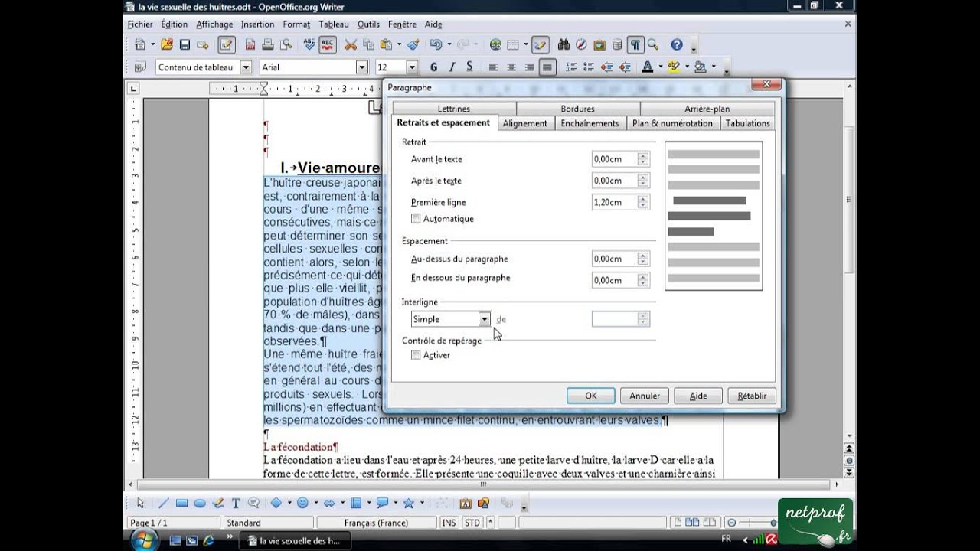Confirm the dialog with OK

tap(591, 396)
